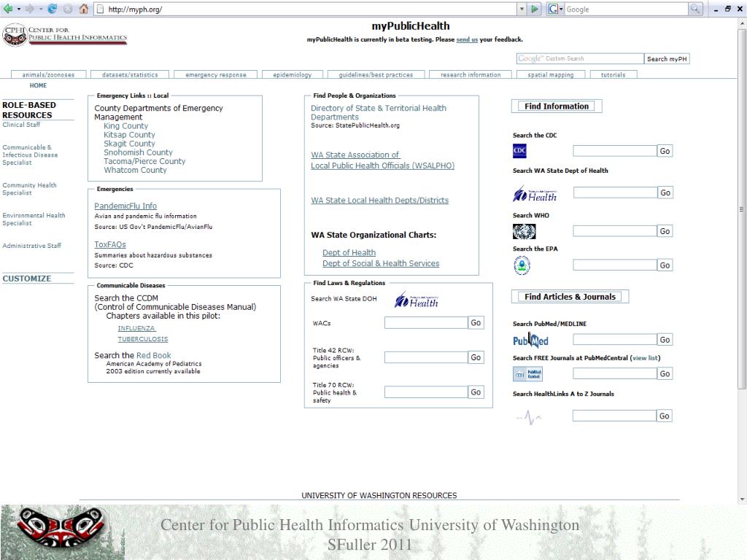Open the Google search engine selector icon

tap(555, 9)
